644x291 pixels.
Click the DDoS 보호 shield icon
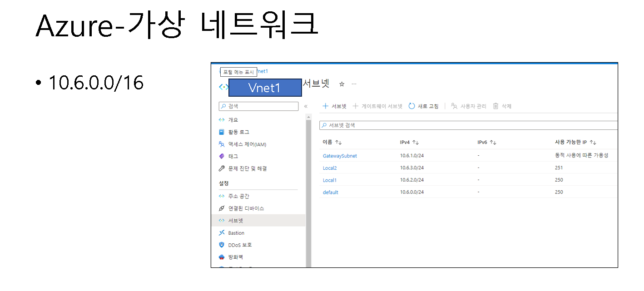222,245
